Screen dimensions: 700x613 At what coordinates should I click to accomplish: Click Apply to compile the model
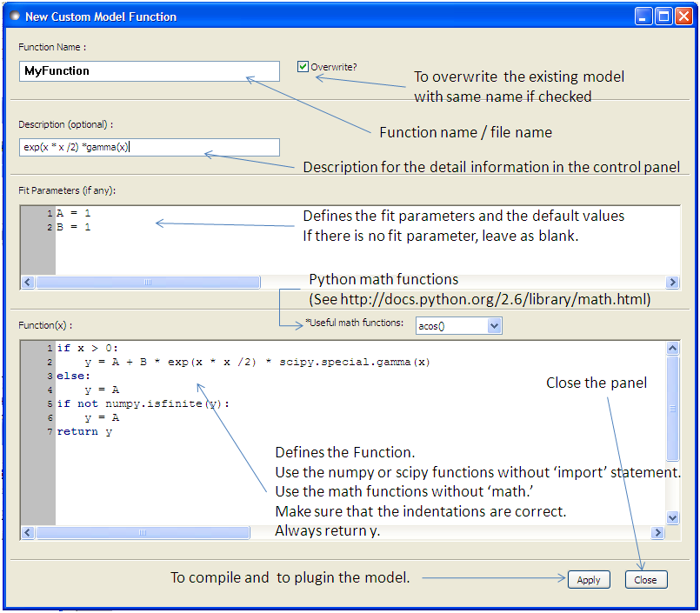click(589, 579)
